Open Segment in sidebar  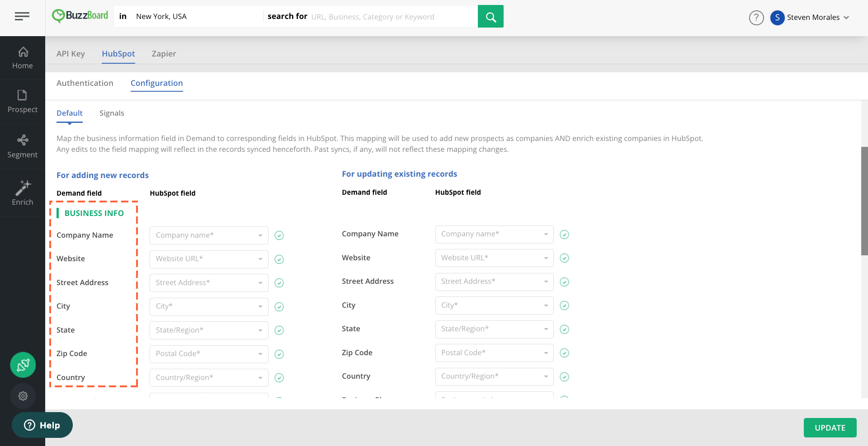pyautogui.click(x=23, y=146)
